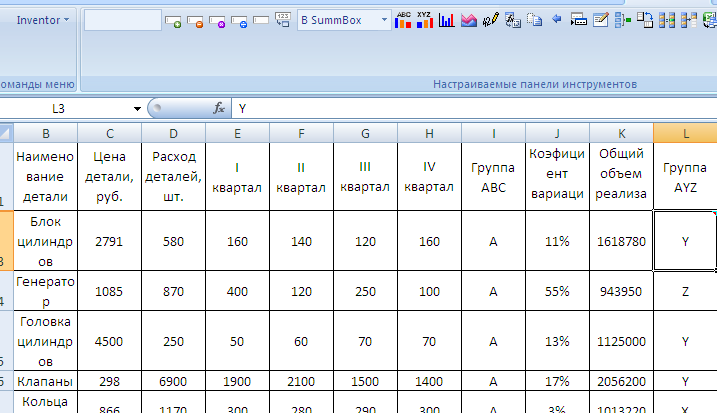Click the 'Головка цилиндров' cell

pos(46,341)
